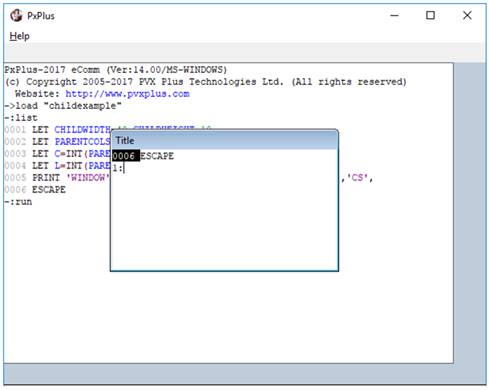Click the -:list command line
This screenshot has height=390, width=489.
[21, 118]
